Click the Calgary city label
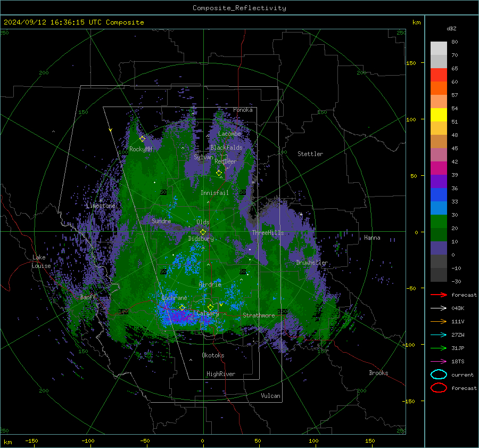479x448 pixels. [208, 313]
